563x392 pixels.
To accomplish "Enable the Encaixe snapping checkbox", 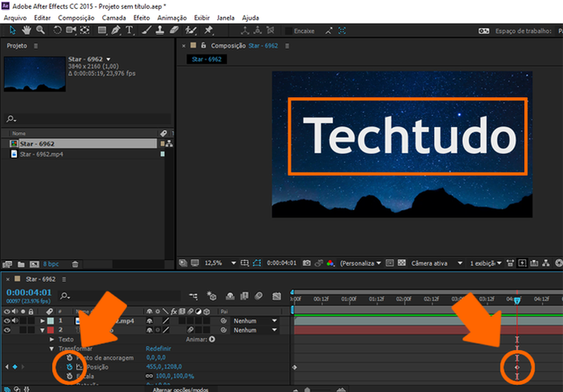I will pos(288,31).
